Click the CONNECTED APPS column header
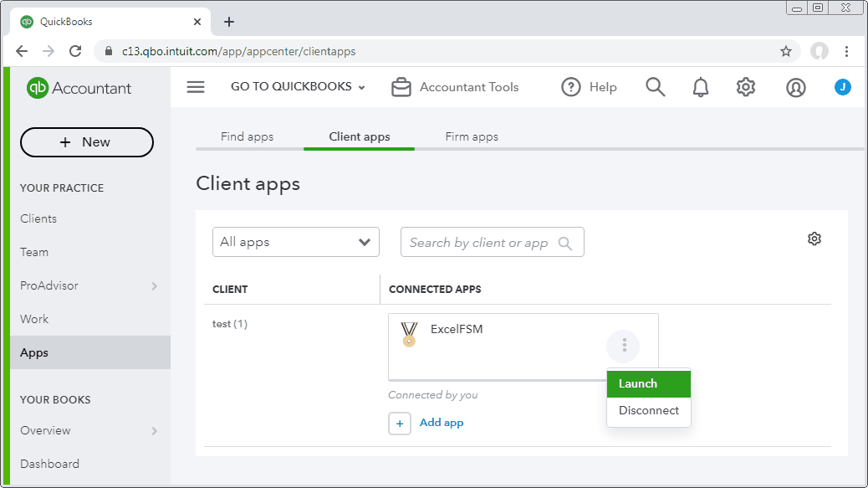The width and height of the screenshot is (868, 488). pyautogui.click(x=435, y=289)
